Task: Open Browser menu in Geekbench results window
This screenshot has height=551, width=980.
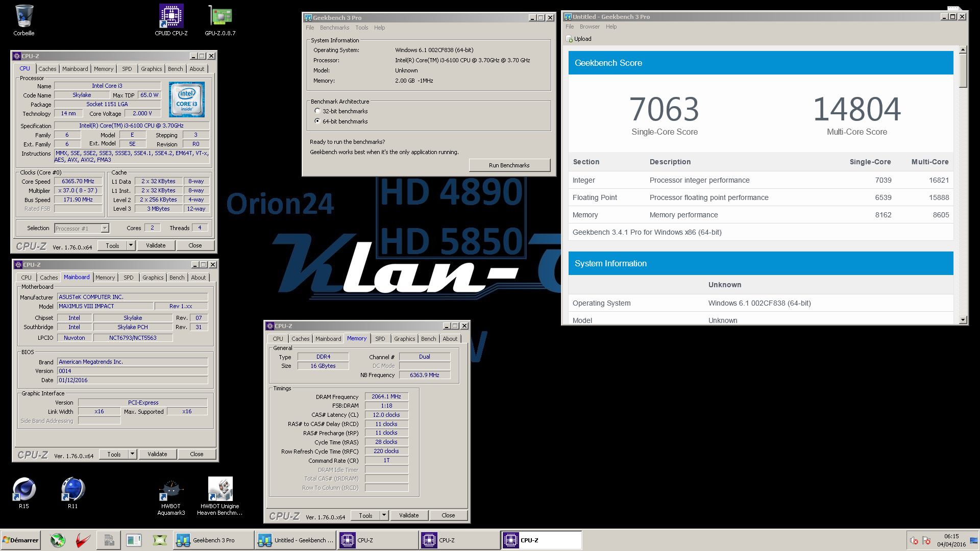Action: (x=590, y=27)
